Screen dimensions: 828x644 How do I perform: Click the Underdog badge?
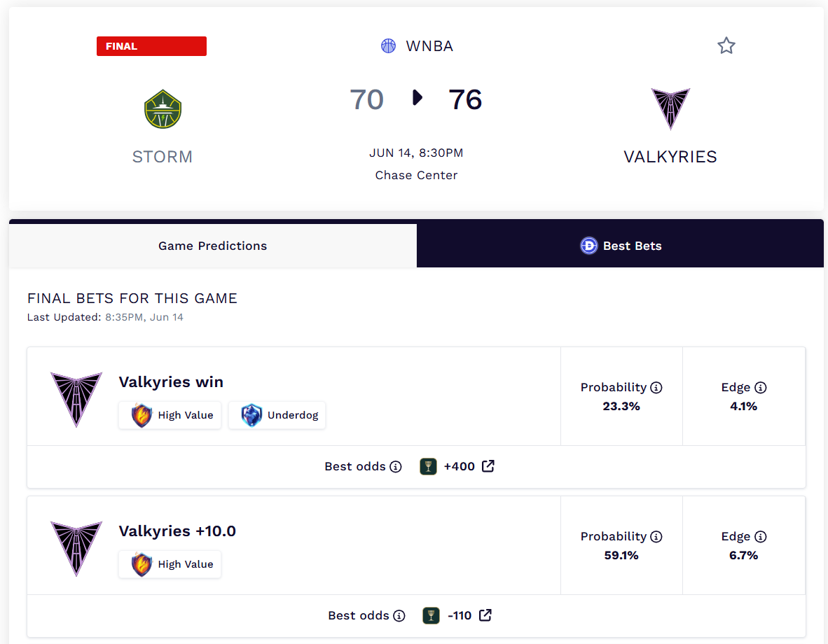tap(277, 415)
